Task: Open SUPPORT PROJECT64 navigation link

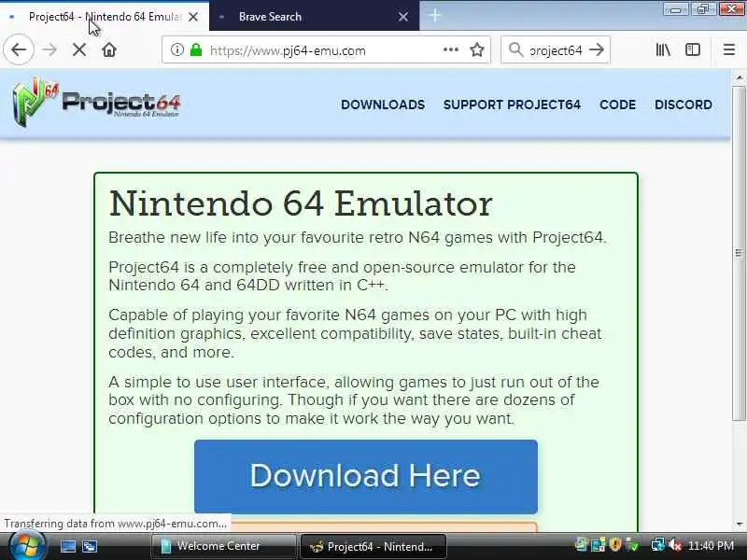Action: 512,105
